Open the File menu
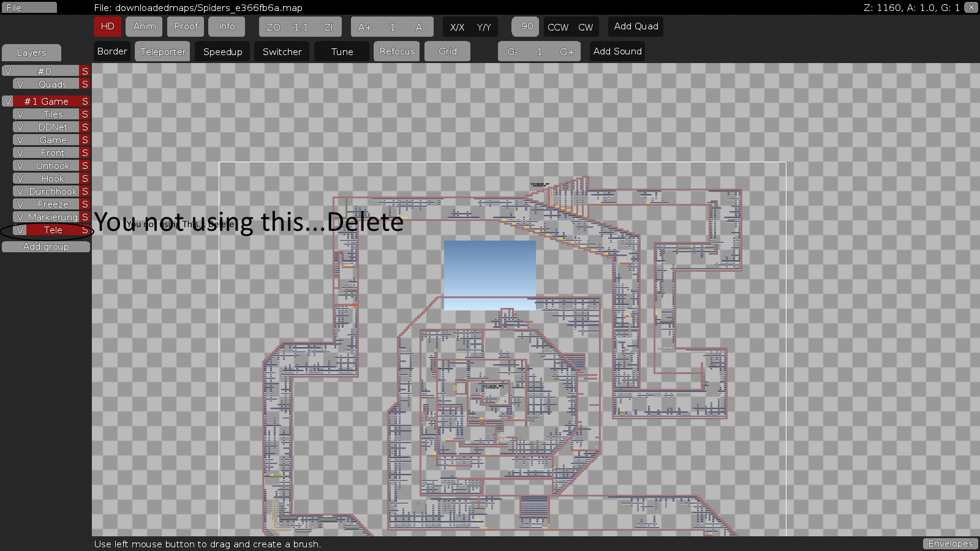The width and height of the screenshot is (980, 551). coord(29,7)
